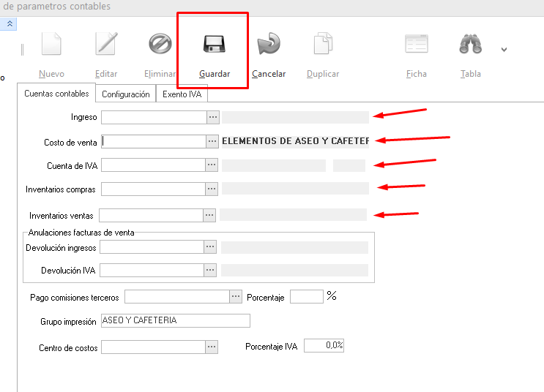Open the Centro de costos lookup button
The height and width of the screenshot is (392, 544).
pos(212,347)
